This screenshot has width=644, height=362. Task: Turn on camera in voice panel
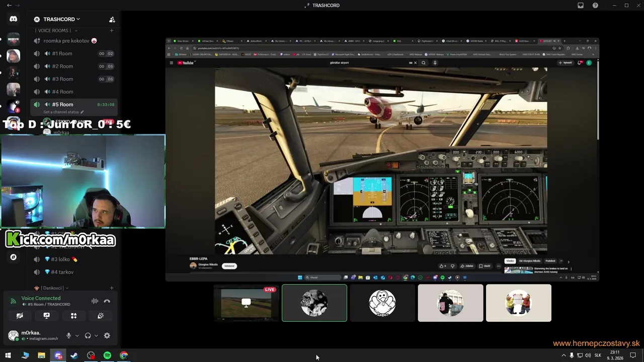coord(20,316)
